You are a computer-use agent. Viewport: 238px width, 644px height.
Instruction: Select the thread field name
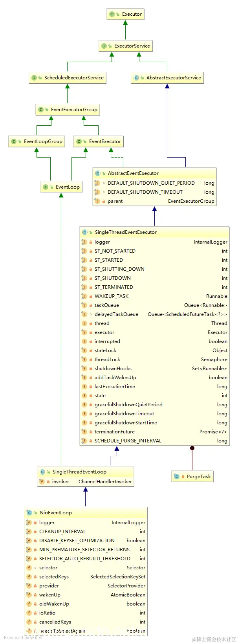[x=102, y=323]
